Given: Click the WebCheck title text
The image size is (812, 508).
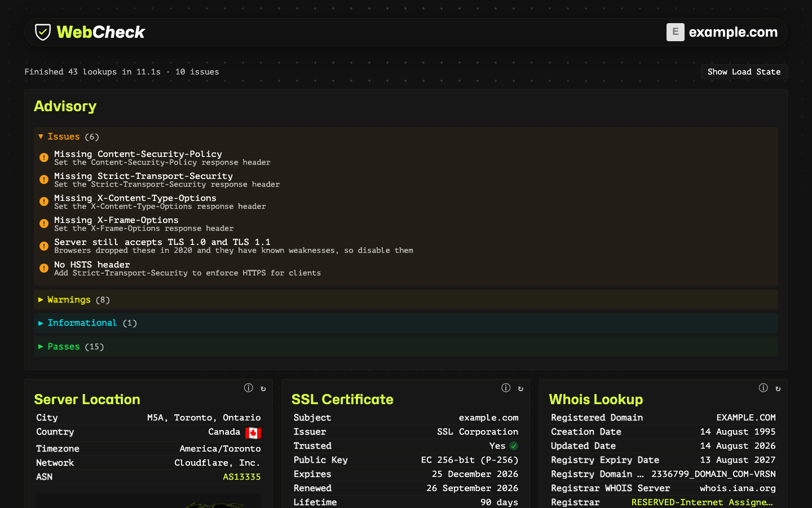Looking at the screenshot, I should click(x=100, y=32).
